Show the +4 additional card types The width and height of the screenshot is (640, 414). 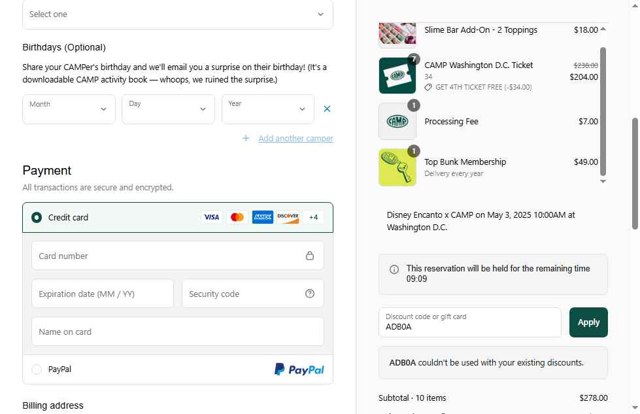[313, 217]
